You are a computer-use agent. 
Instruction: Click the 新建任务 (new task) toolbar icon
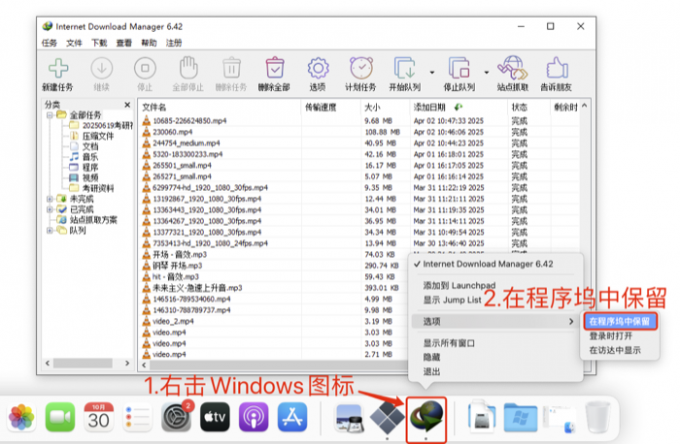(x=59, y=71)
